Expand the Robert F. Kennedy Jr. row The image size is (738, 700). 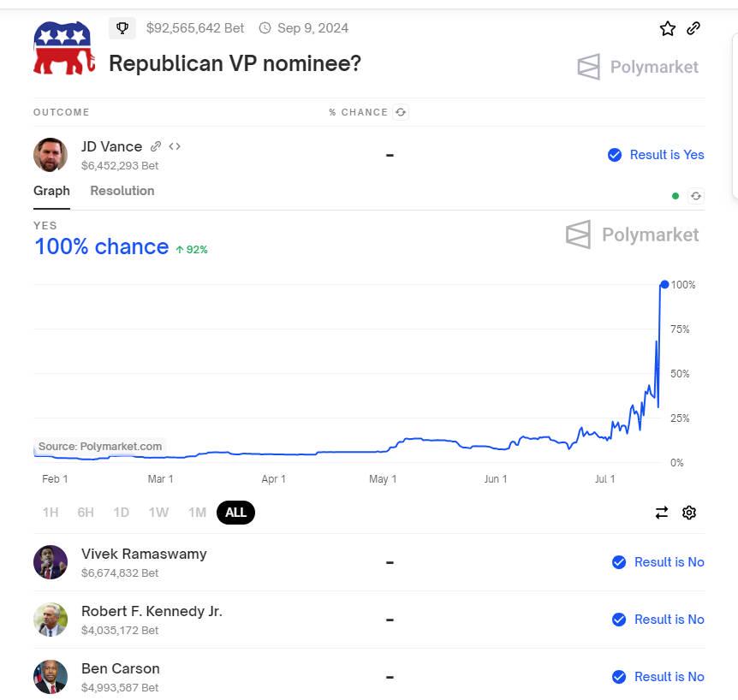[152, 611]
